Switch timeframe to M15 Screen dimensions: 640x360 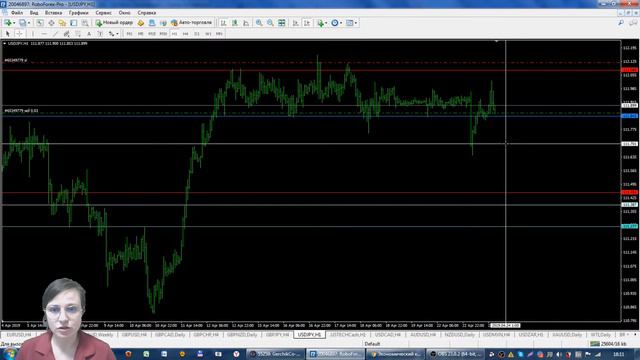[152, 33]
